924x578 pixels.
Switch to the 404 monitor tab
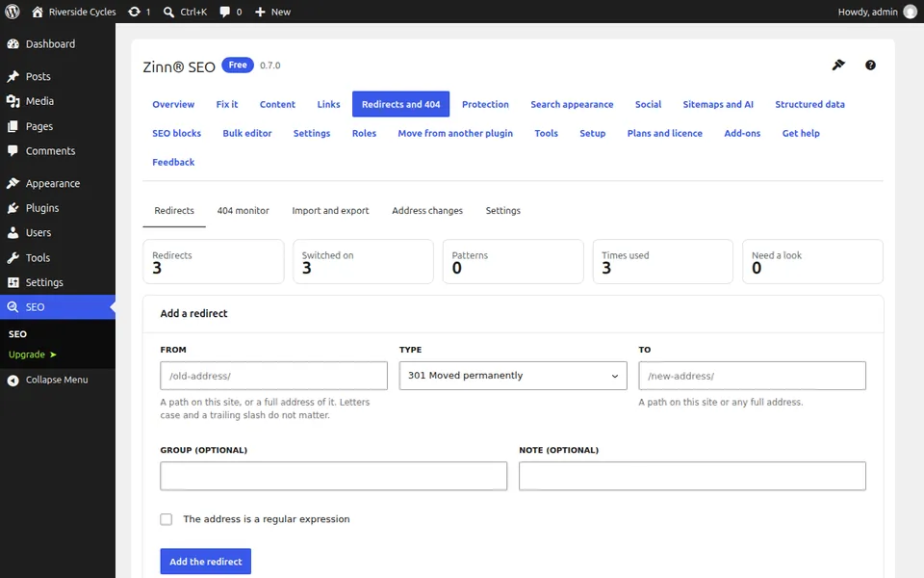pyautogui.click(x=243, y=211)
